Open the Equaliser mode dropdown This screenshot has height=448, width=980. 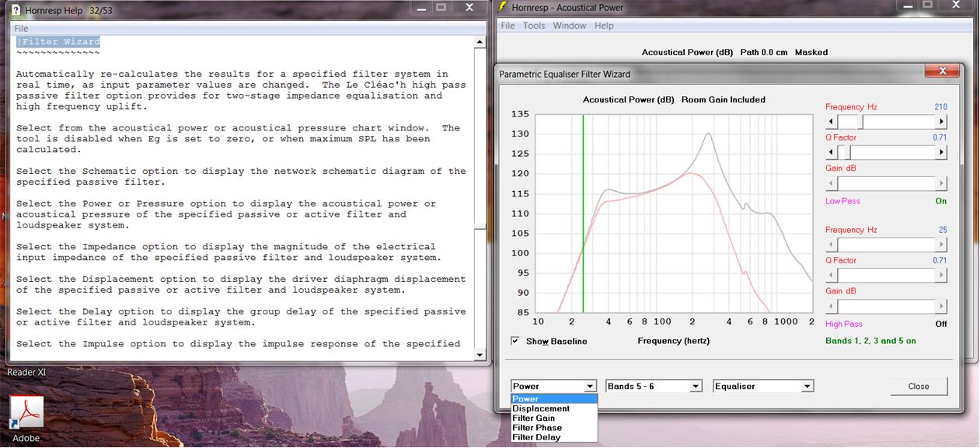pos(807,386)
